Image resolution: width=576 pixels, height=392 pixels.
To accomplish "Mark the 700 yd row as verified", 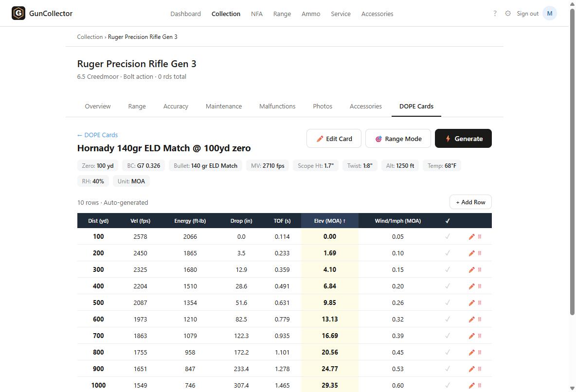I will tap(448, 336).
